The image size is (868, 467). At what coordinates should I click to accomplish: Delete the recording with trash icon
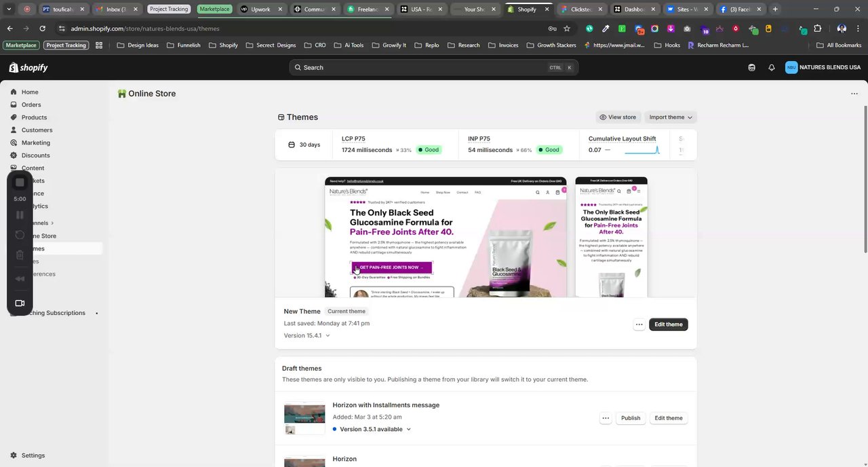coord(20,255)
